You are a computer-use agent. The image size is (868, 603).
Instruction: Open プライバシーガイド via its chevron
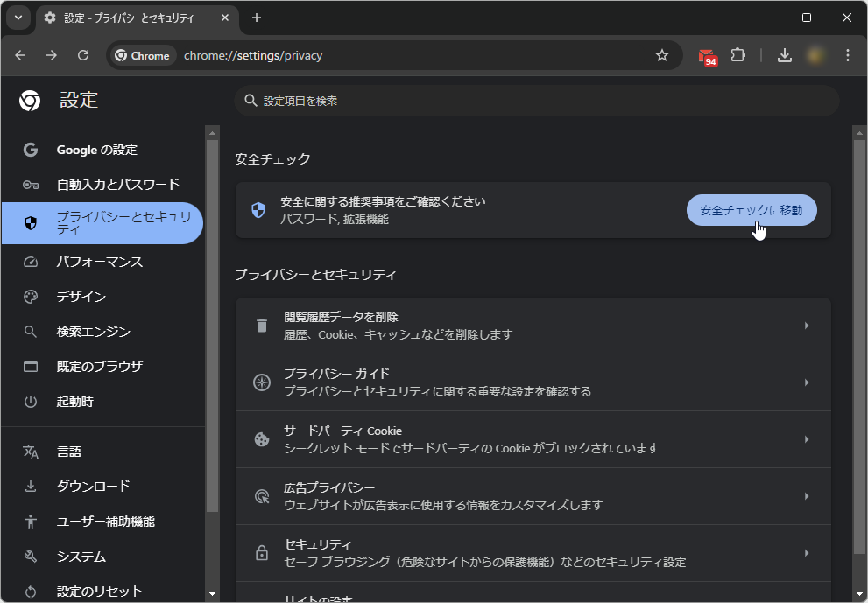807,382
